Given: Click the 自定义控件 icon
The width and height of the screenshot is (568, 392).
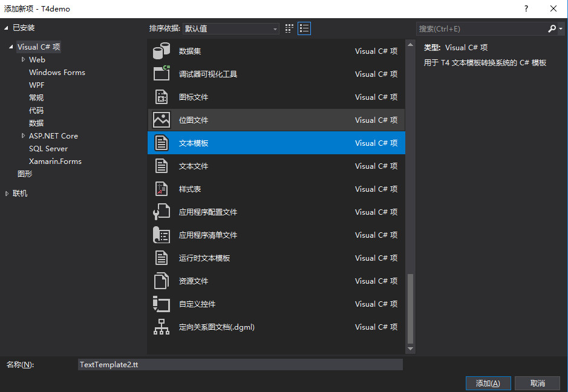Looking at the screenshot, I should pyautogui.click(x=161, y=304).
